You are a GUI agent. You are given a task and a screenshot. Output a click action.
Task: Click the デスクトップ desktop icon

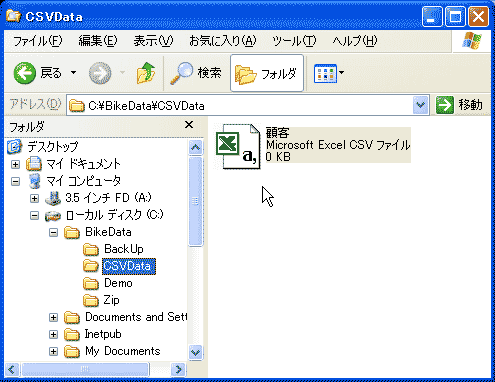pyautogui.click(x=15, y=147)
